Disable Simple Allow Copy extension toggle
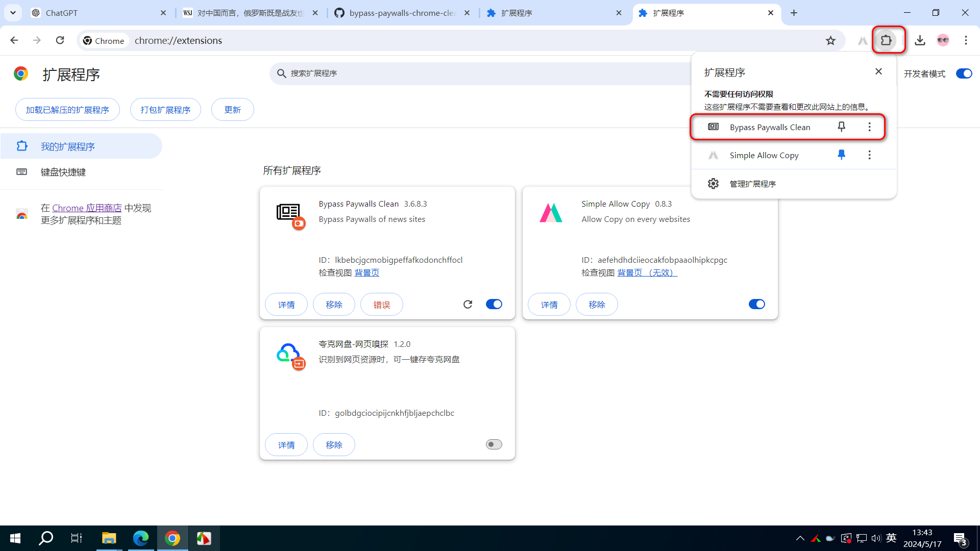Viewport: 980px width, 551px height. (756, 304)
